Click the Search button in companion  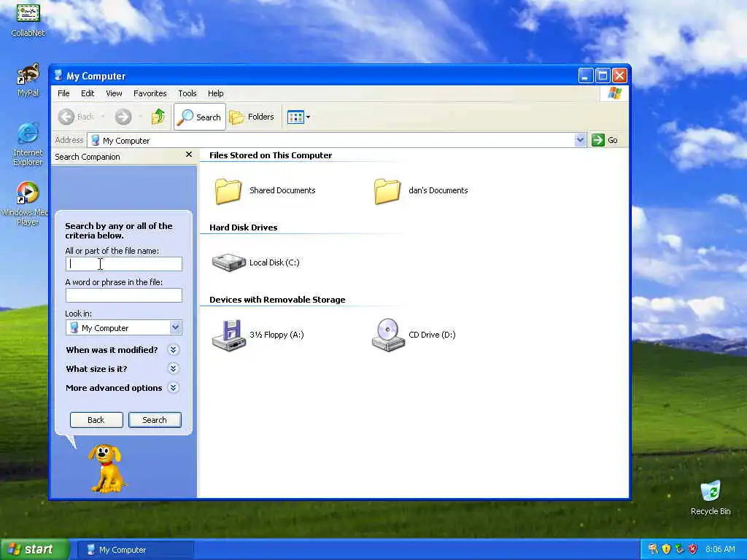(x=155, y=420)
